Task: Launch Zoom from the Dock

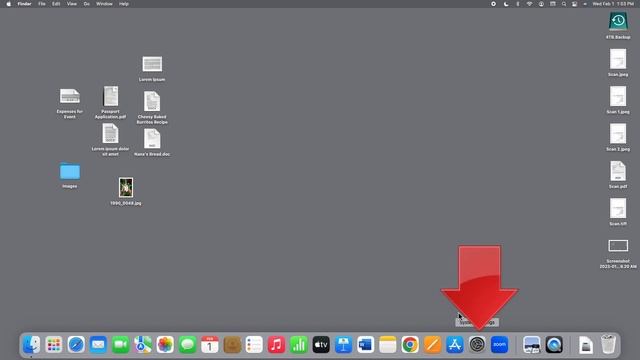Action: tap(499, 345)
